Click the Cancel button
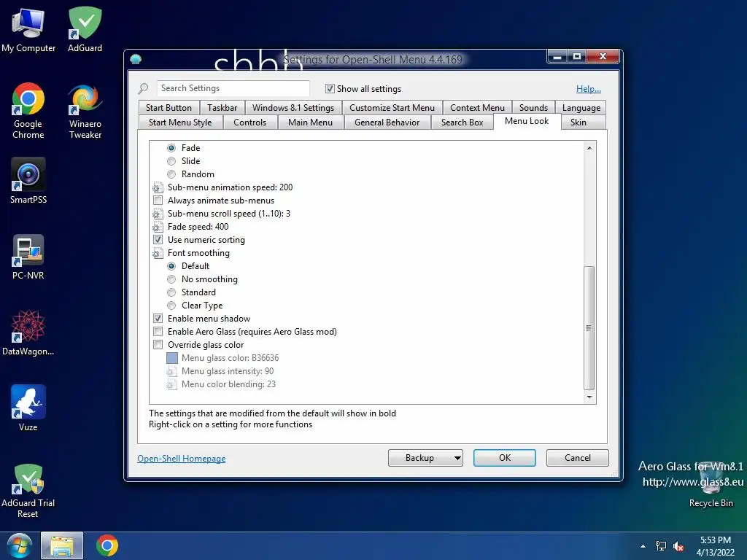The width and height of the screenshot is (747, 560). click(x=578, y=458)
